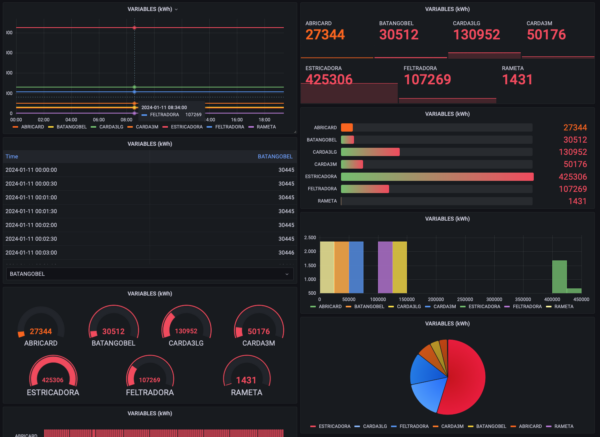
Task: Sort table by BATANGOBEL column header
Action: pyautogui.click(x=274, y=156)
